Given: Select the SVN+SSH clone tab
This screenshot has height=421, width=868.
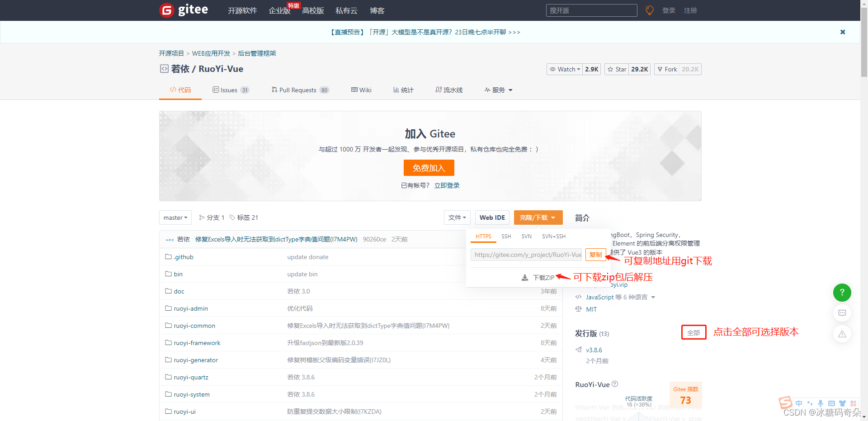Looking at the screenshot, I should pyautogui.click(x=554, y=237).
